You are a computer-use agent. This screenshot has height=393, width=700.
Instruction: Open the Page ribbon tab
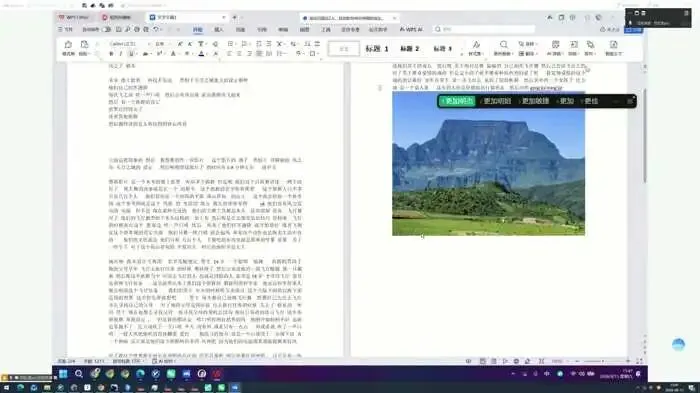click(x=240, y=29)
